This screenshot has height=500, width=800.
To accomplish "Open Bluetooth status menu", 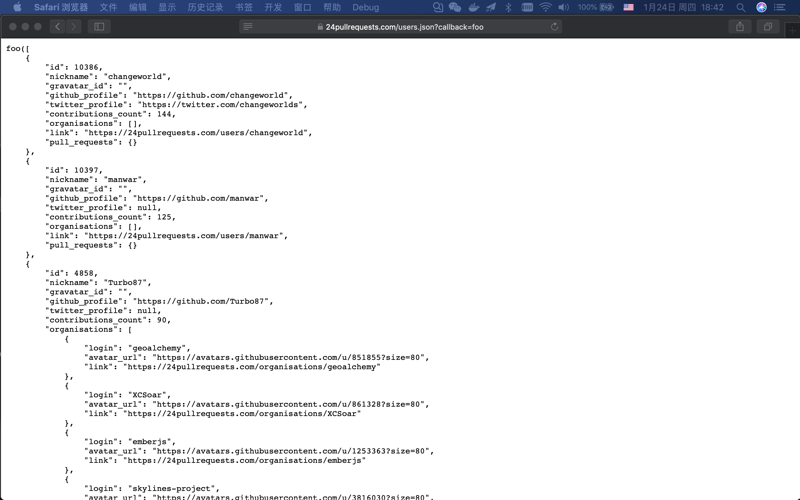I will [508, 7].
